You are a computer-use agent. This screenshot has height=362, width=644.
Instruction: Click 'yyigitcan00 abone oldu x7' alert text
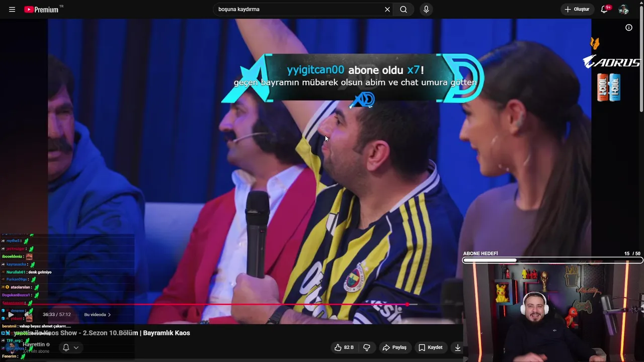355,70
